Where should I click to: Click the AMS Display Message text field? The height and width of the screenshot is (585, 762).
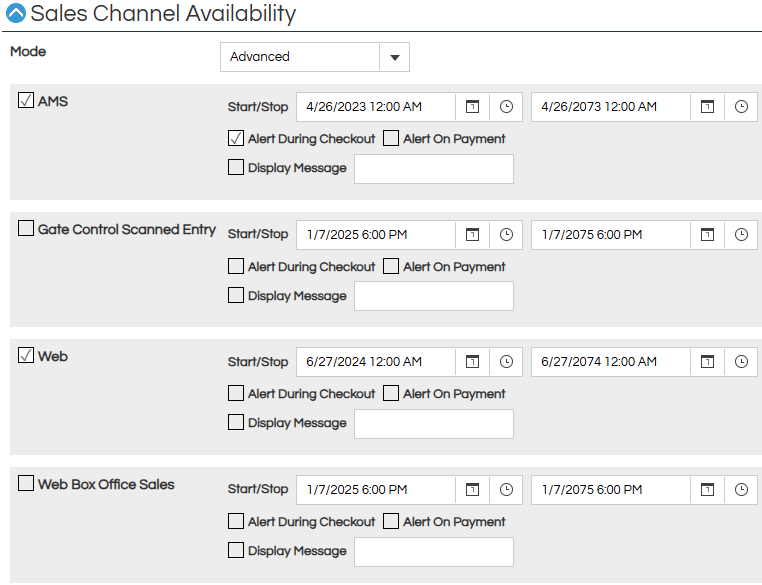click(434, 169)
